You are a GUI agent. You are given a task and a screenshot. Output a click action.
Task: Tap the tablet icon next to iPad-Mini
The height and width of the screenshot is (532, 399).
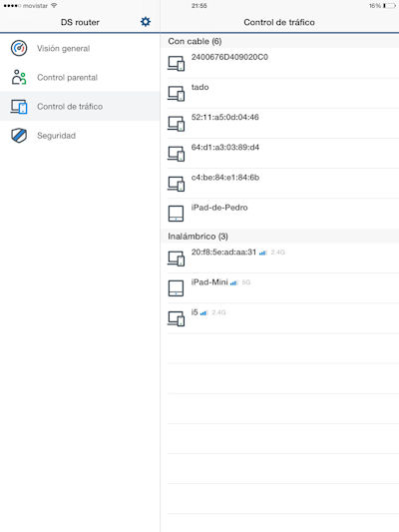[176, 288]
